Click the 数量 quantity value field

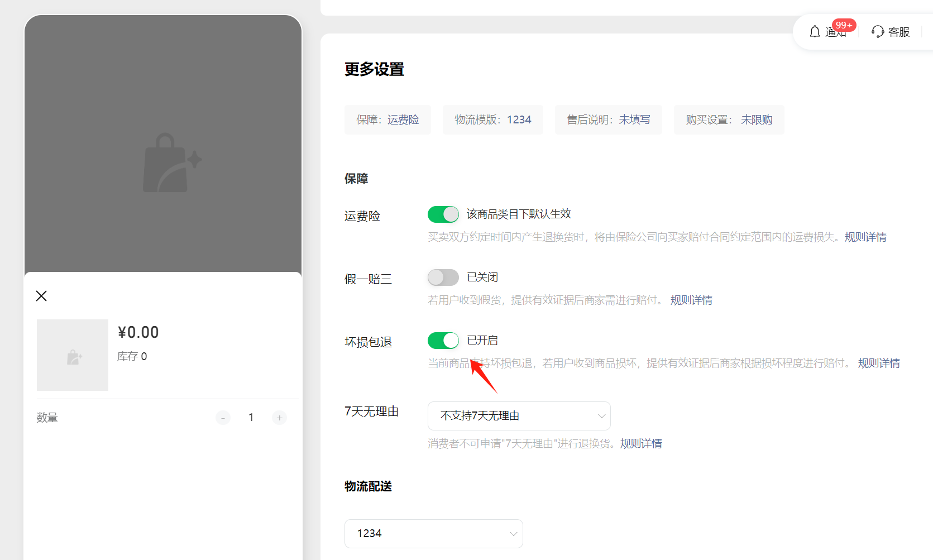(x=251, y=417)
